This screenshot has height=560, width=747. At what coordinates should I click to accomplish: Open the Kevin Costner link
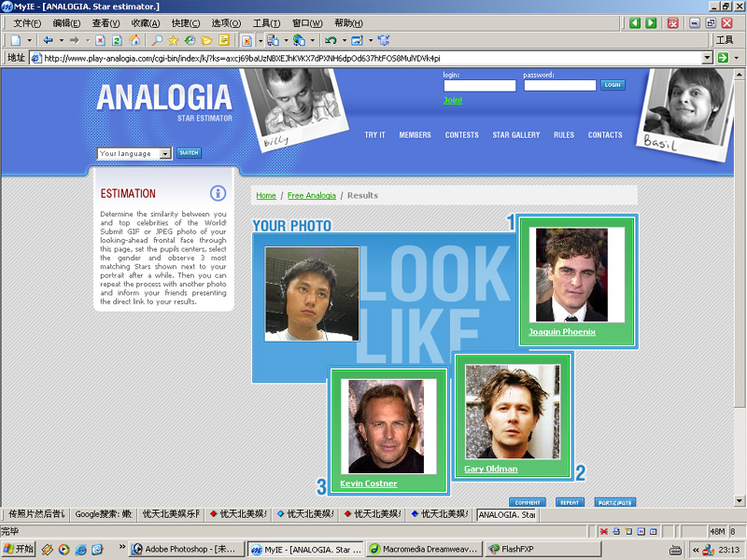(x=368, y=483)
